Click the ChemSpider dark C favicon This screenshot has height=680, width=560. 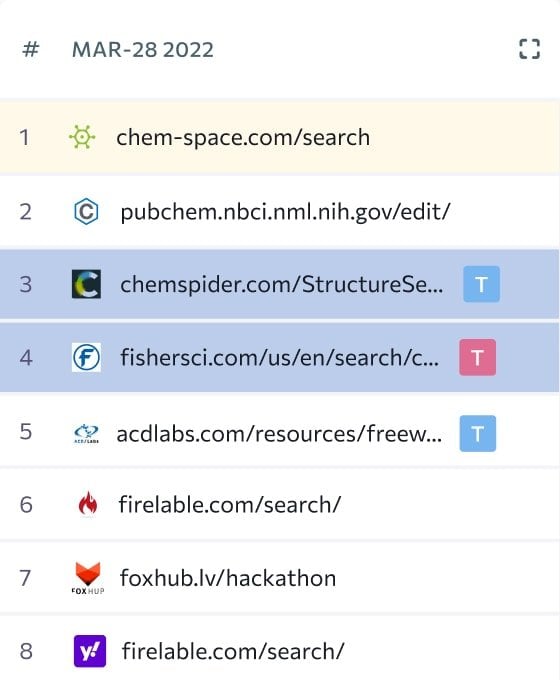coord(86,284)
